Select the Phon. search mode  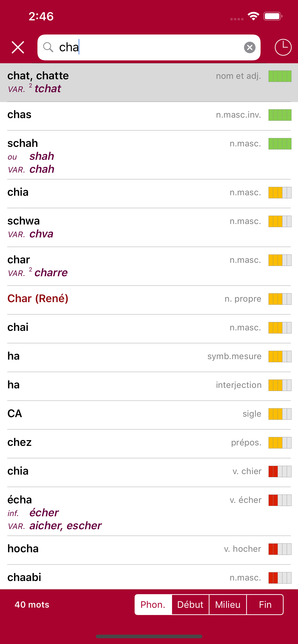tap(153, 604)
